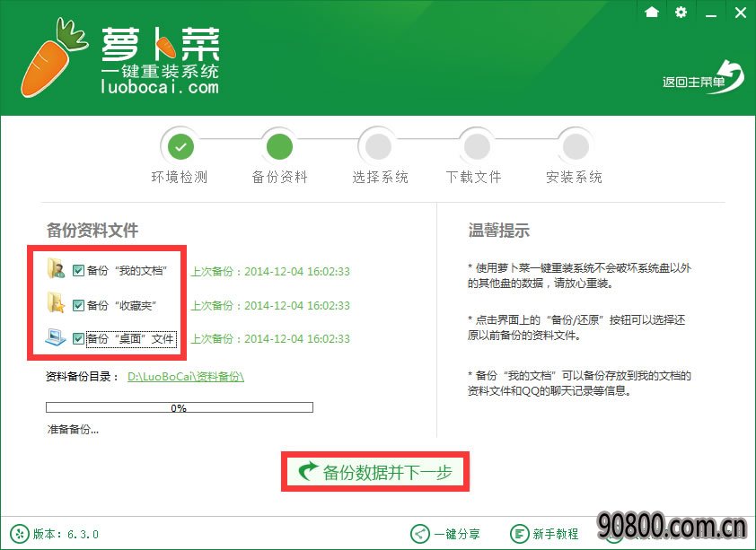Click the Favorites star folder icon
Image resolution: width=756 pixels, height=550 pixels.
pyautogui.click(x=56, y=303)
